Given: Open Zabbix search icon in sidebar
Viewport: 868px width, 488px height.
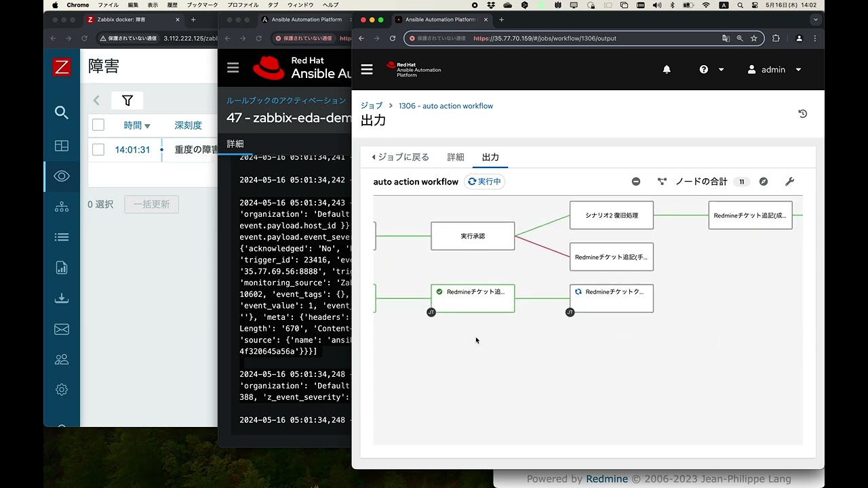Looking at the screenshot, I should pyautogui.click(x=62, y=113).
